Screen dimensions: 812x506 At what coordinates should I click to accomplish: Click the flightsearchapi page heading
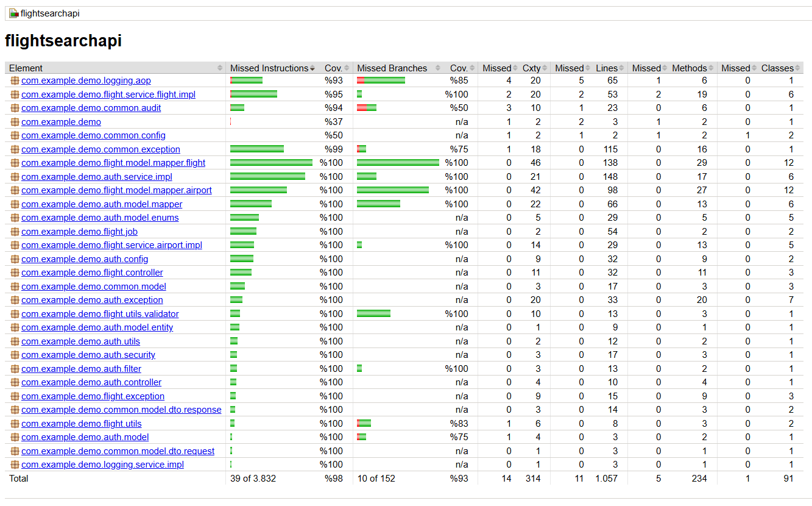63,41
